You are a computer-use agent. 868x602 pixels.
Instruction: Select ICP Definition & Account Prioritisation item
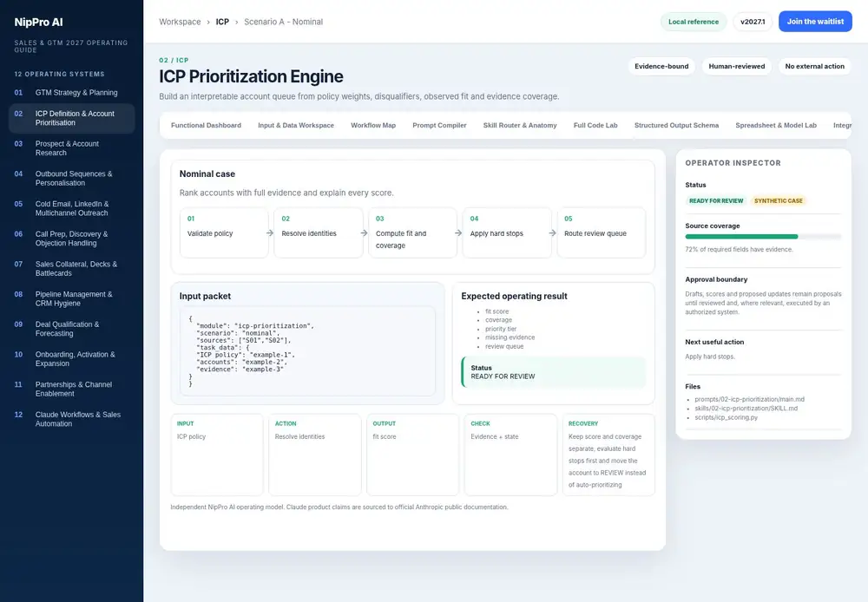(x=72, y=118)
